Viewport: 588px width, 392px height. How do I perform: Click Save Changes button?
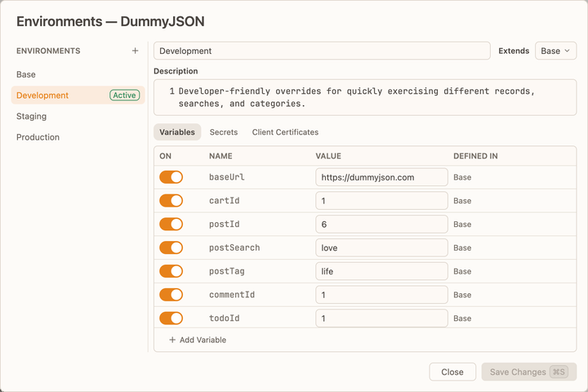tap(528, 372)
